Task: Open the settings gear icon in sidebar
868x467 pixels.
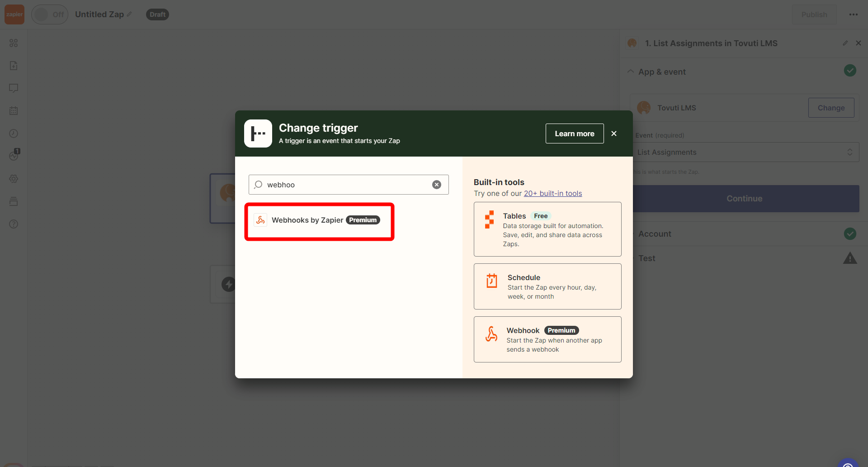Action: [14, 179]
